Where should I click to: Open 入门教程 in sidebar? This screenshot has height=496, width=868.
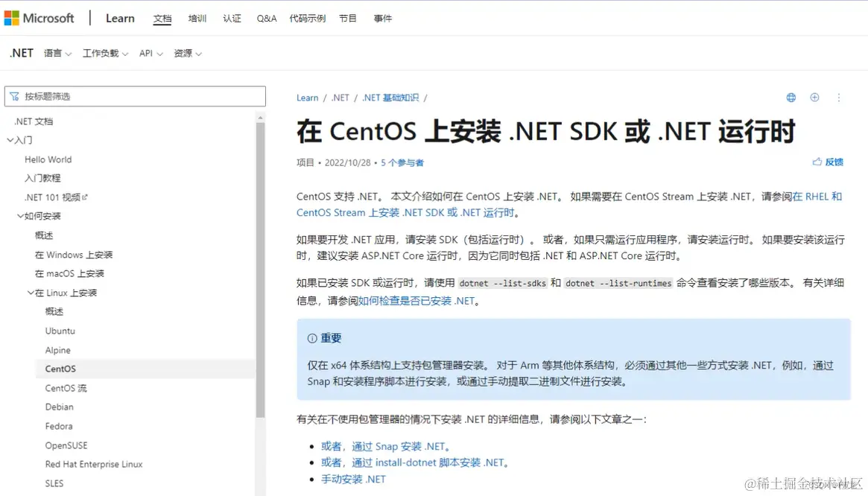click(42, 178)
